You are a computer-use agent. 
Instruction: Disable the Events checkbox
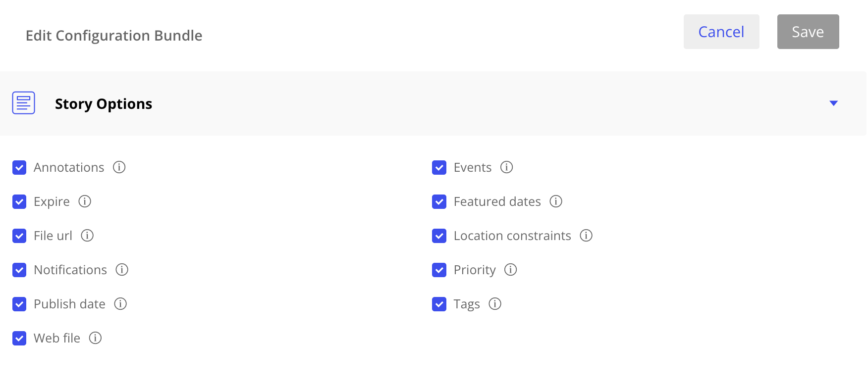click(x=439, y=168)
